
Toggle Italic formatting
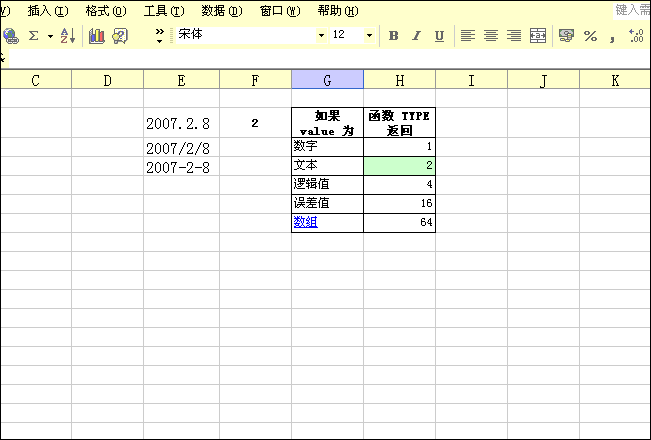click(416, 36)
